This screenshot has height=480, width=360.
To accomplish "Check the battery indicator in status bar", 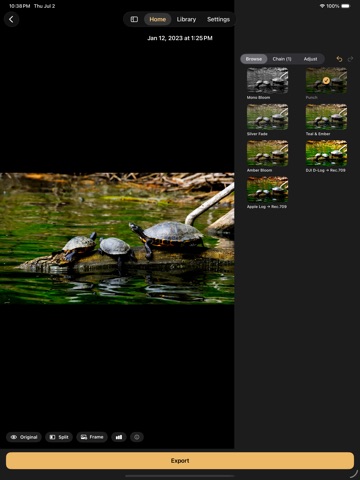I will point(345,6).
